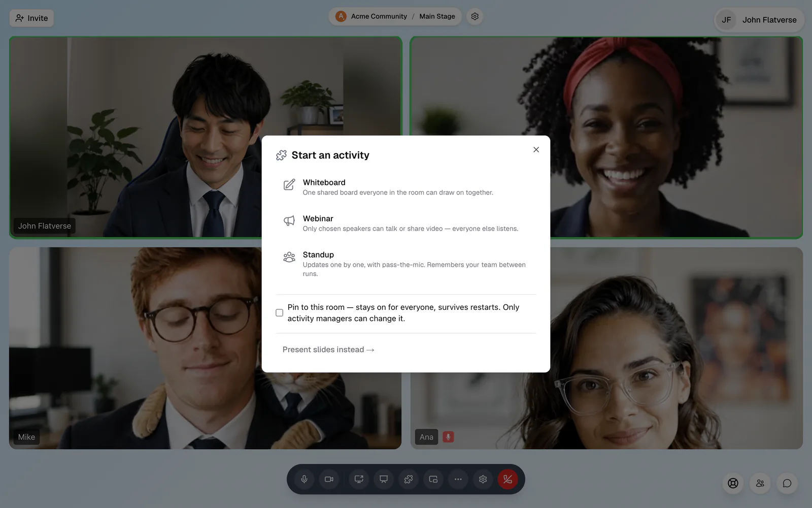The width and height of the screenshot is (812, 508).
Task: Click the Ana name label
Action: (x=426, y=437)
